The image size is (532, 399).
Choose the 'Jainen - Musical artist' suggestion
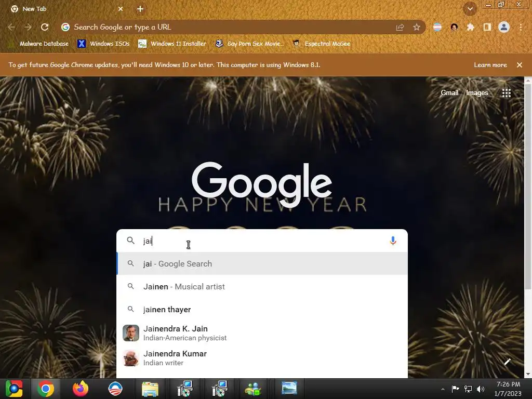tap(262, 287)
